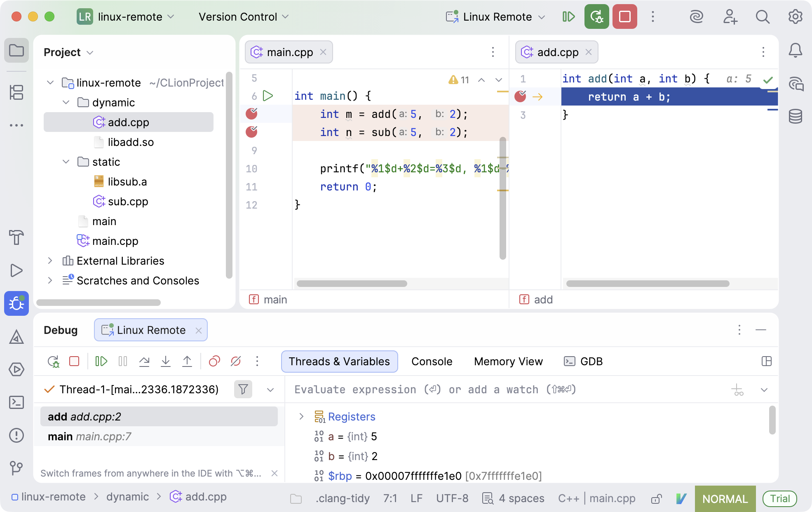Screen dimensions: 812x512
Task: Click the Step Over debug icon
Action: pos(144,362)
